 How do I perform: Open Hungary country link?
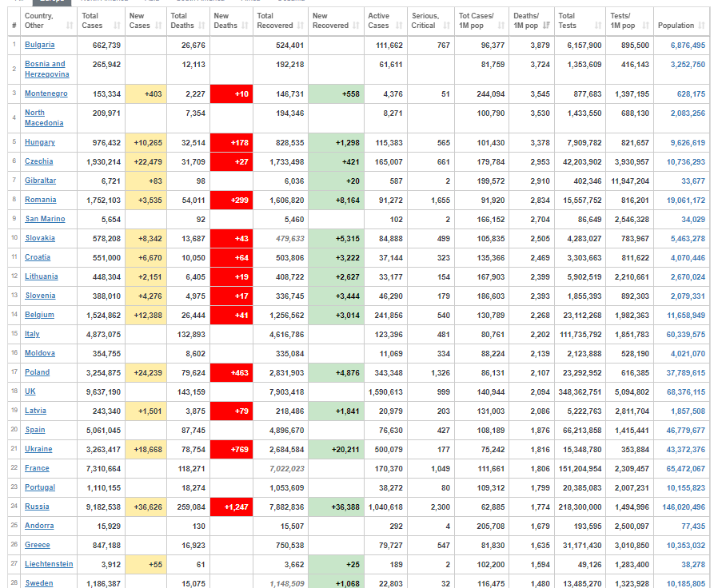[40, 142]
